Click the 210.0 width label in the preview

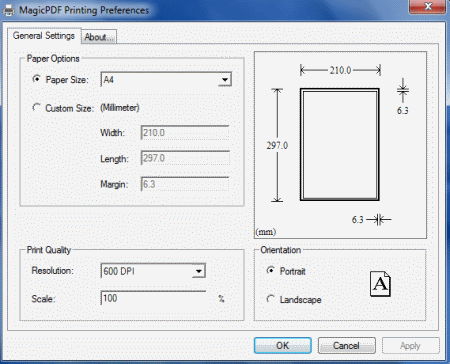340,70
